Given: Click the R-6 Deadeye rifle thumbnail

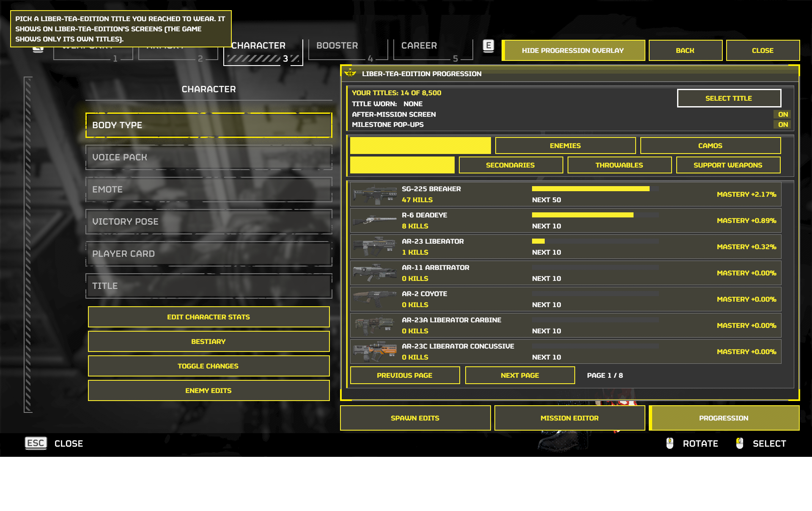Looking at the screenshot, I should [375, 220].
